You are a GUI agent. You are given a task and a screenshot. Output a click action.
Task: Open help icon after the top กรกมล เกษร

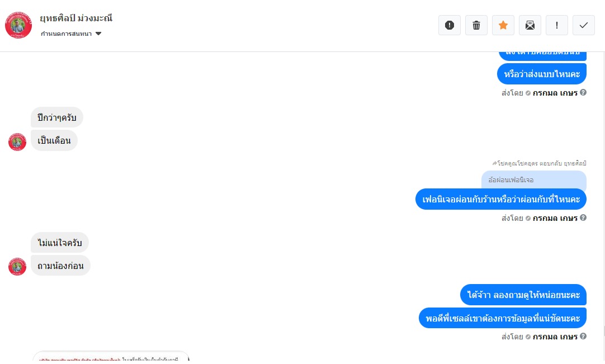point(583,92)
